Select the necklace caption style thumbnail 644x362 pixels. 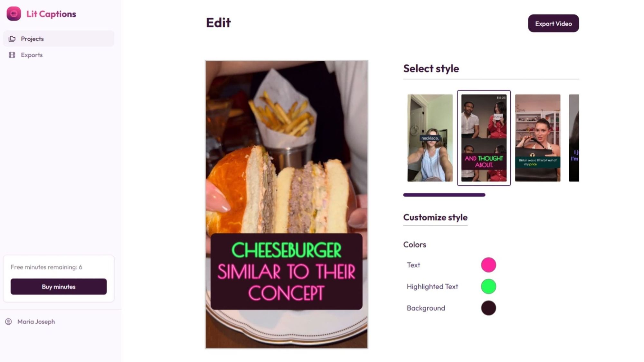(x=430, y=138)
